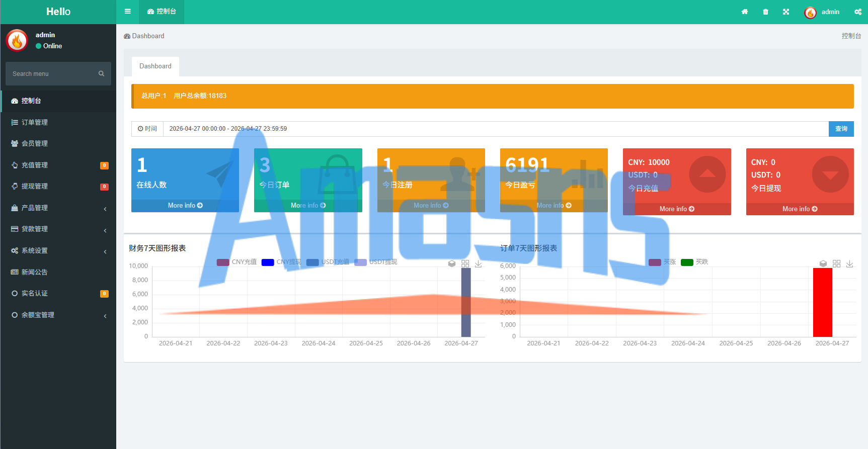Click the date range time field
The height and width of the screenshot is (449, 868).
[496, 129]
